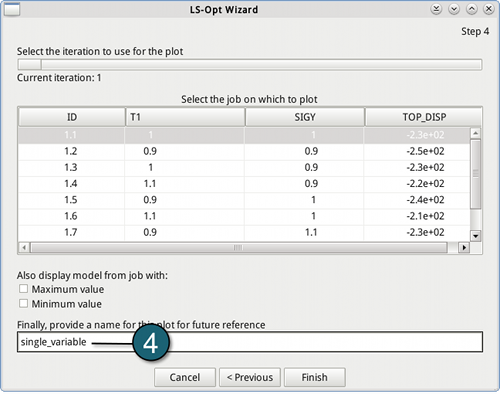This screenshot has height=394, width=500.
Task: Maximize the LS-Opt Wizard window
Action: point(471,9)
